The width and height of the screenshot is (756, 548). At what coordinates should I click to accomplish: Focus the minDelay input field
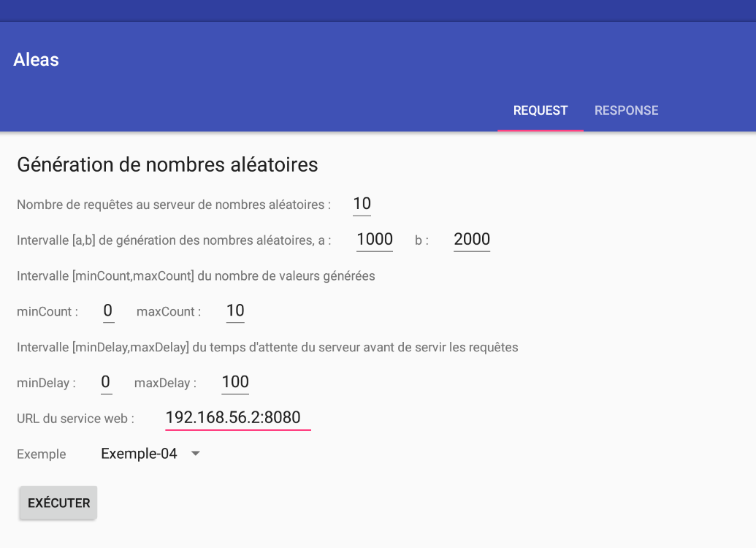point(106,381)
